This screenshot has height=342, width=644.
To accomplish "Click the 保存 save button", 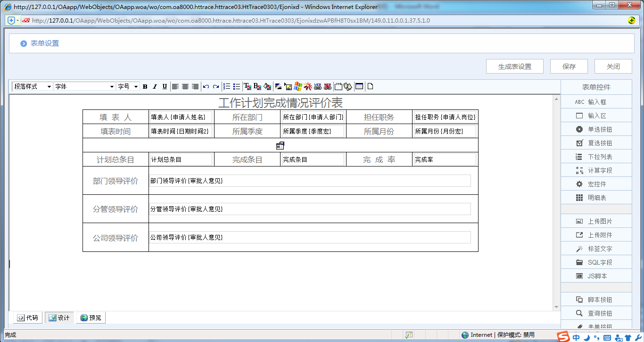I will point(569,66).
